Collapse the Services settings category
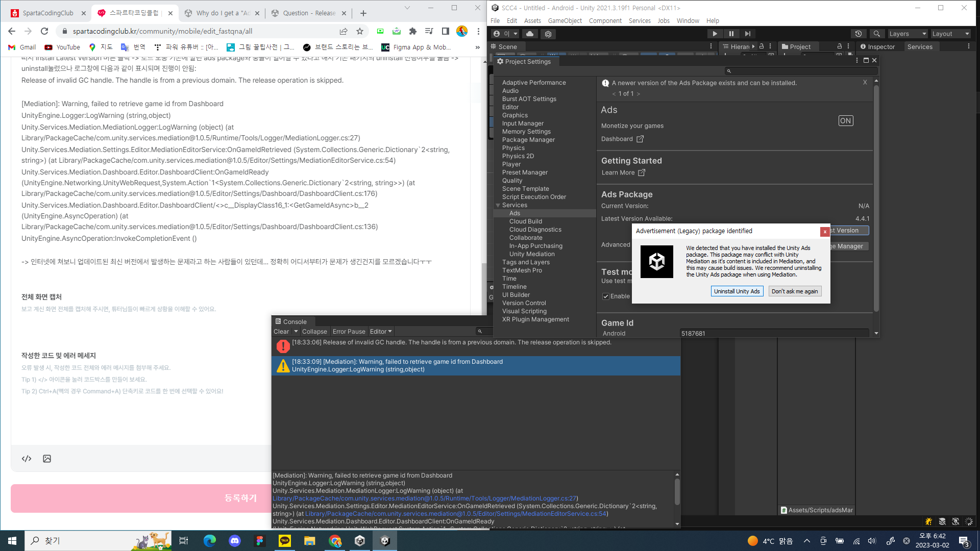This screenshot has height=551, width=980. coord(498,205)
